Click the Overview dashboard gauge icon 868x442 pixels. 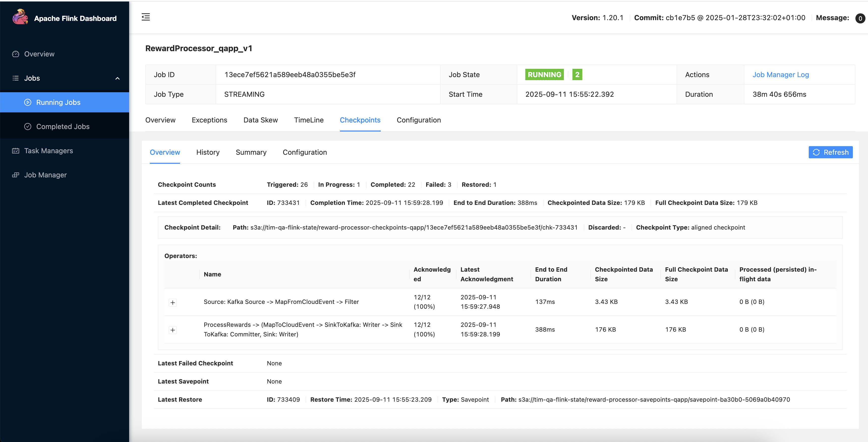pos(15,54)
